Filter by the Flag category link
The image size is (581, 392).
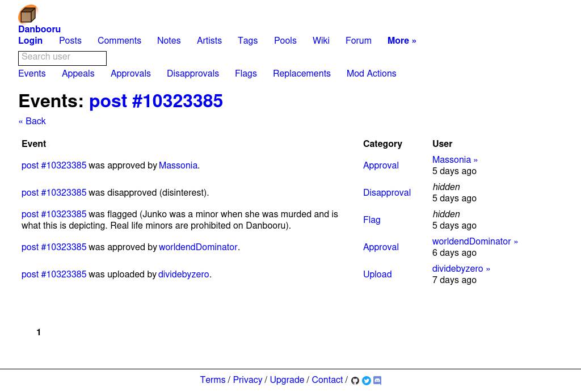click(372, 221)
